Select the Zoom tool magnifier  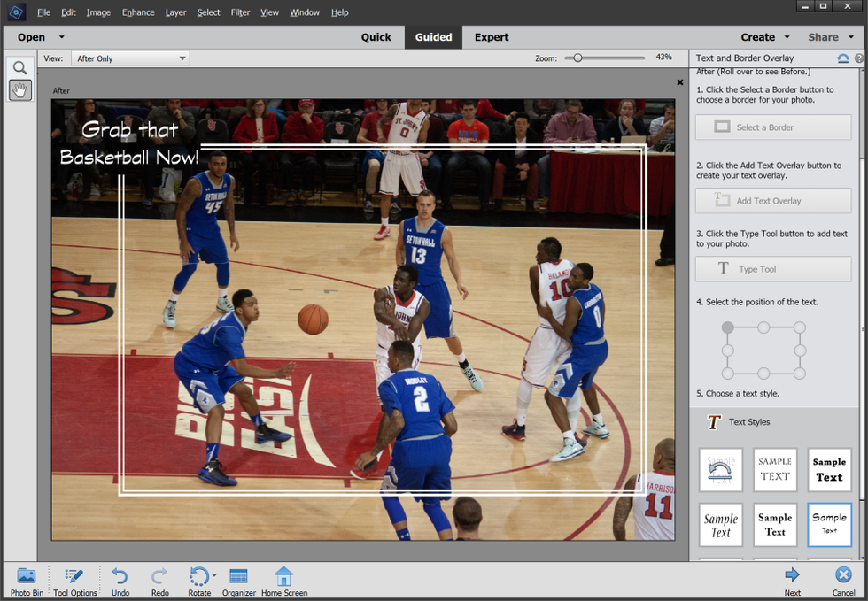[x=19, y=67]
